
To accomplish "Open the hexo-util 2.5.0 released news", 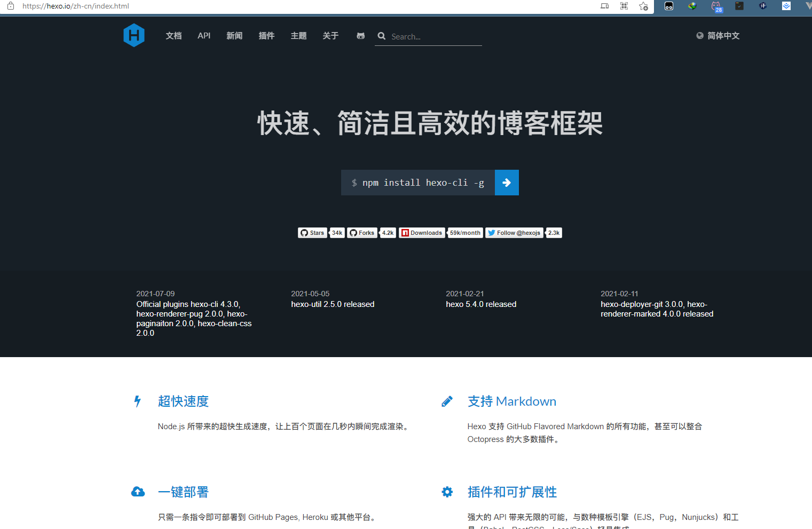I will pos(333,304).
